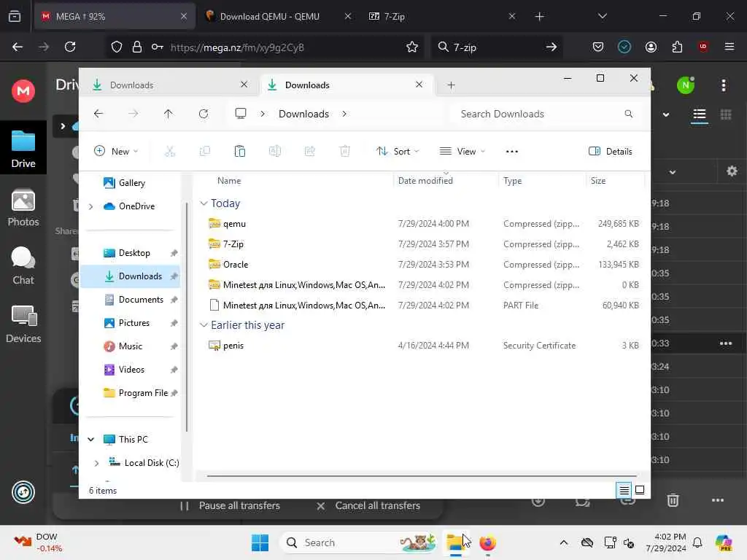Switch MEGA to grid view
This screenshot has height=560, width=747.
pos(726,114)
